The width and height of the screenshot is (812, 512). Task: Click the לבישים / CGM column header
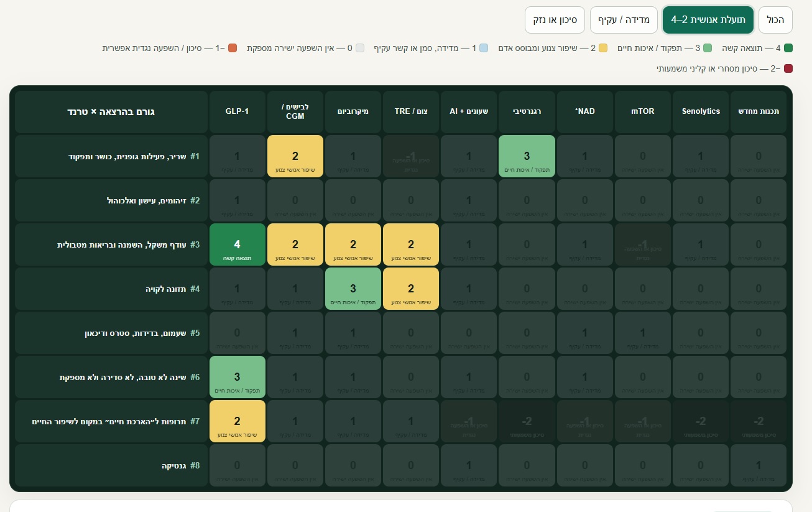pyautogui.click(x=295, y=112)
